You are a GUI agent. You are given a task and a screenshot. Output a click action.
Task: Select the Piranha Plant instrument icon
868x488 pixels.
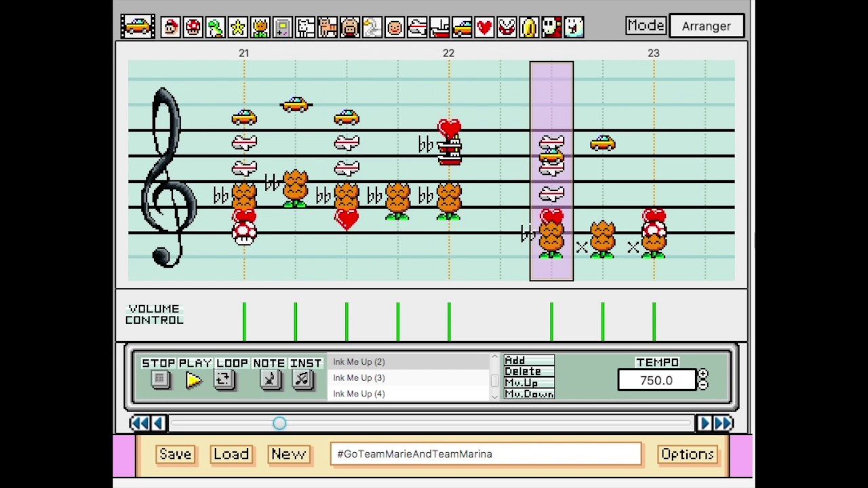click(507, 28)
